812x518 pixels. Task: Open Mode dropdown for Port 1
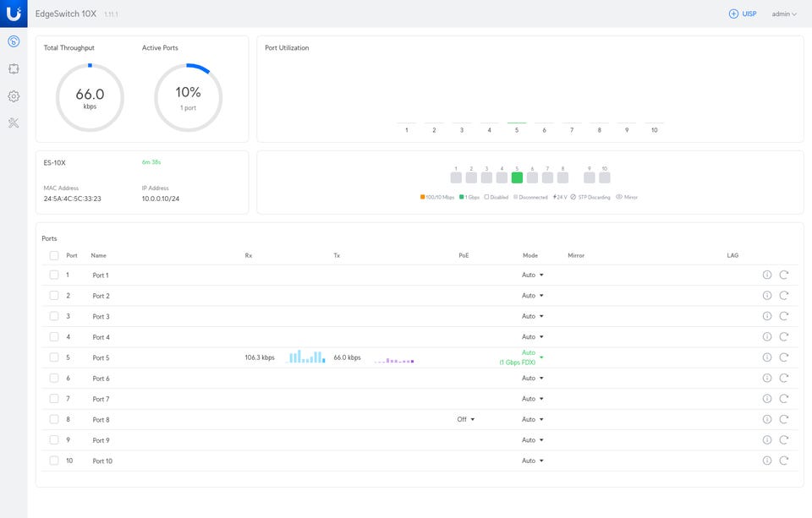point(532,275)
